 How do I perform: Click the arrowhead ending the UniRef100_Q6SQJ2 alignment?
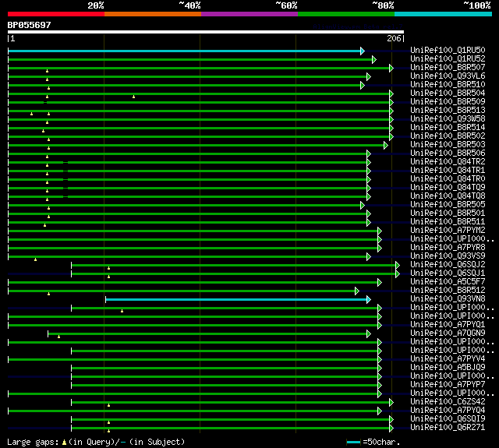coord(398,265)
